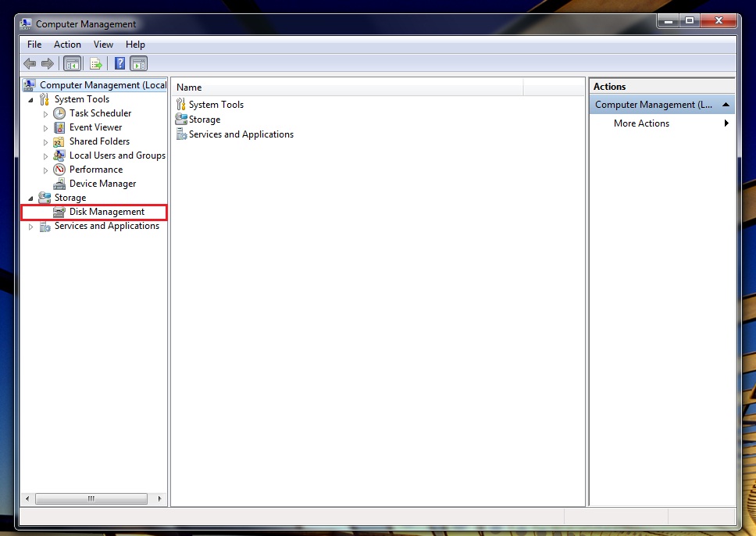
Task: Select Disk Management in the tree
Action: [106, 212]
